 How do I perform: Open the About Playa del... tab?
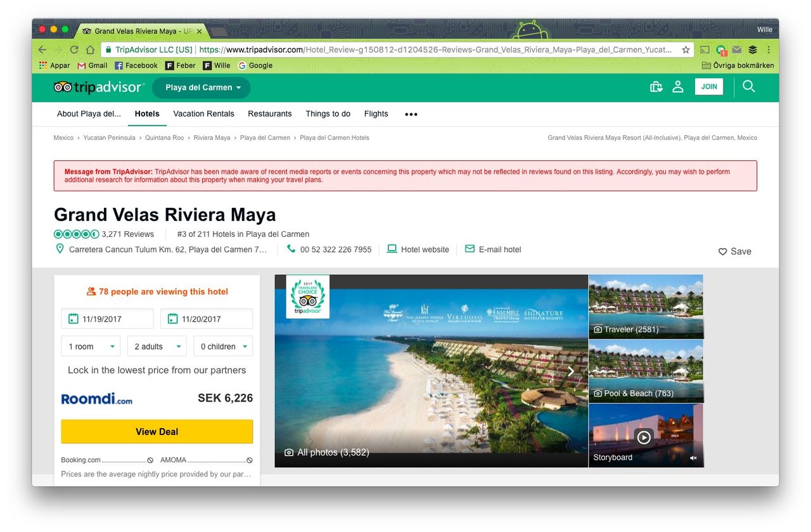[89, 114]
